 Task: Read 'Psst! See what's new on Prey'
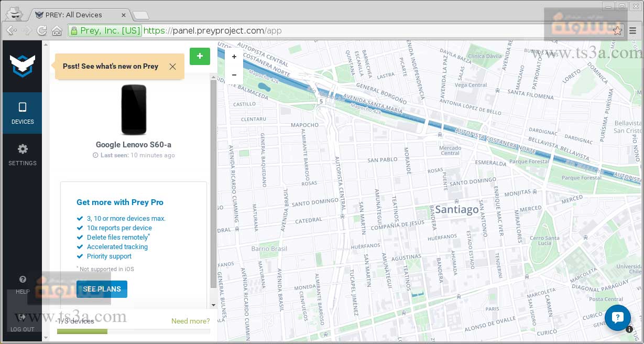(111, 66)
